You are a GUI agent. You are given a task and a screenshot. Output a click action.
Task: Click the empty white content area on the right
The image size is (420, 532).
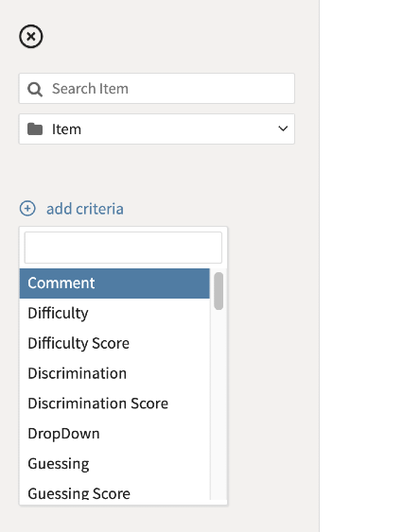tap(370, 266)
